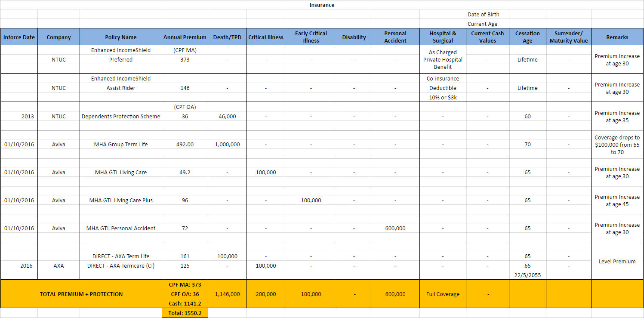The width and height of the screenshot is (644, 318).
Task: Select the Death/TPD value 46,000
Action: click(x=227, y=116)
